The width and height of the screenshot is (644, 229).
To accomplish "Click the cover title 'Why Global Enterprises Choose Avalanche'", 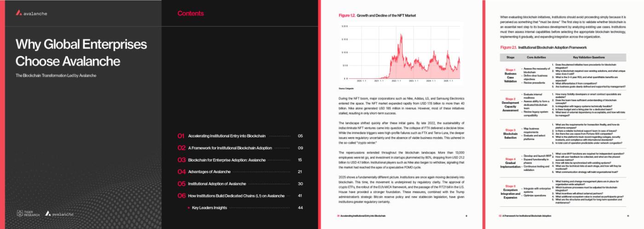I will (81, 53).
